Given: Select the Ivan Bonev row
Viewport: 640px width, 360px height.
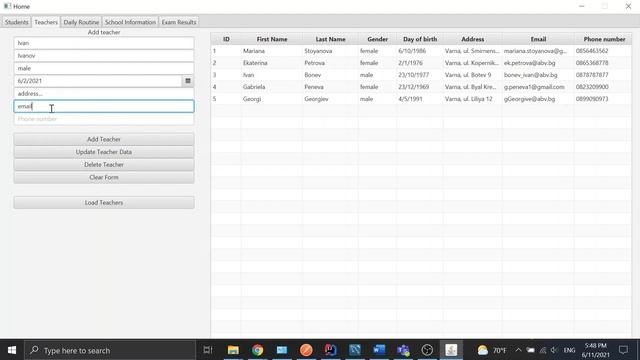Looking at the screenshot, I should click(x=421, y=75).
